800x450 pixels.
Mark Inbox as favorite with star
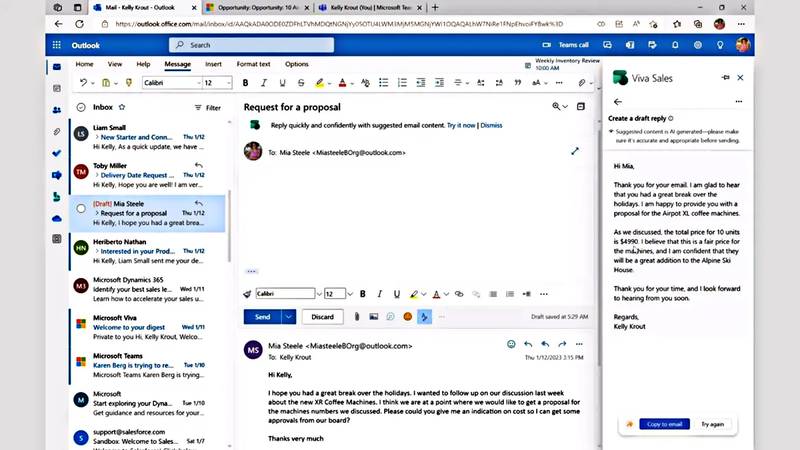click(122, 107)
